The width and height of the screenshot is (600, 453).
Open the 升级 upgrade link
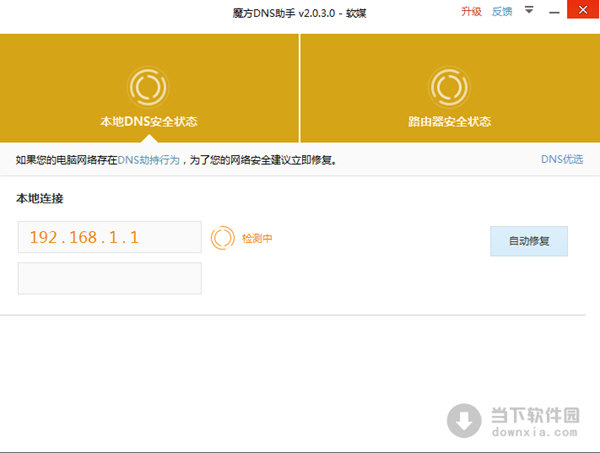pos(471,12)
